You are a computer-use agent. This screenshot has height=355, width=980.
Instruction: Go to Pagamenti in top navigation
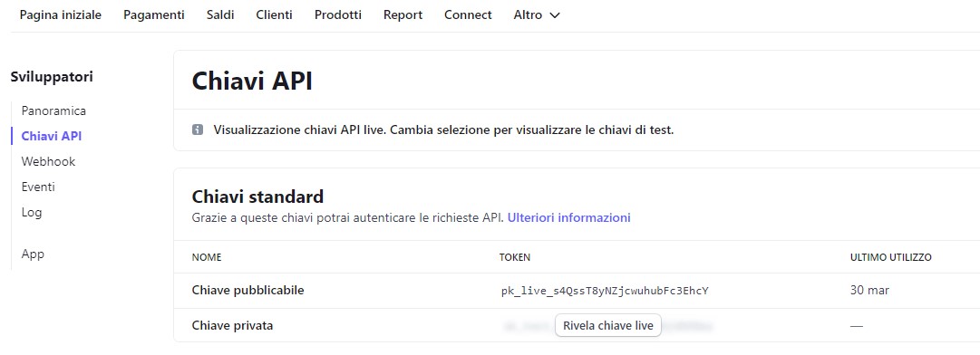pyautogui.click(x=154, y=15)
